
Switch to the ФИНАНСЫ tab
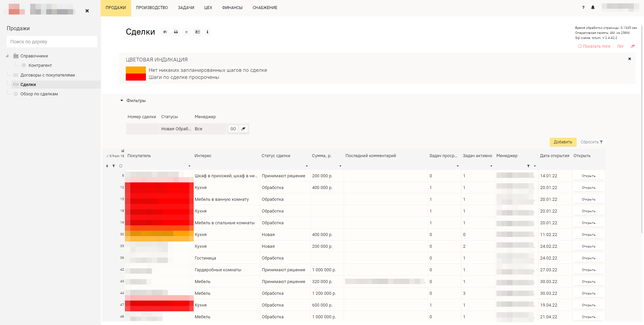point(232,8)
